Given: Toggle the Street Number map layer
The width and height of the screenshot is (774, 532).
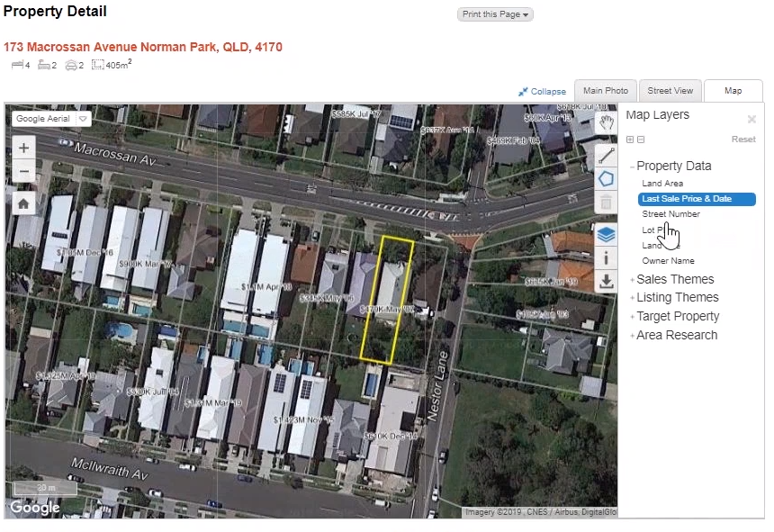Looking at the screenshot, I should (x=670, y=213).
